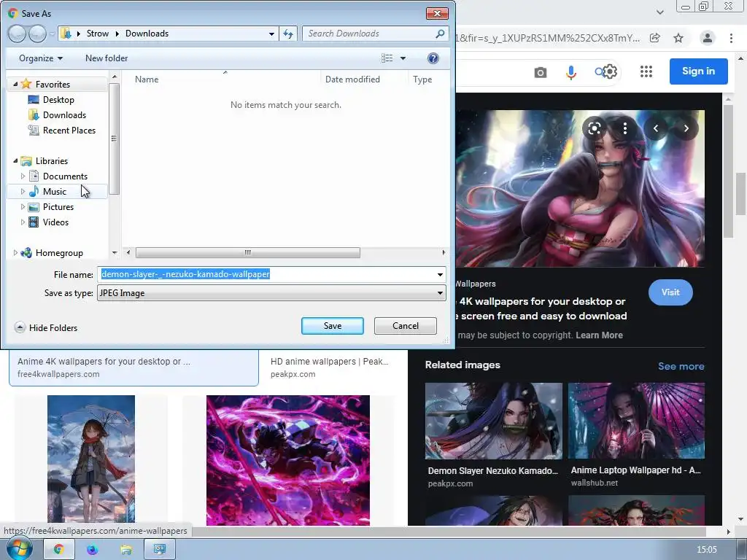Open the Chrome three-dot menu

pos(731,38)
